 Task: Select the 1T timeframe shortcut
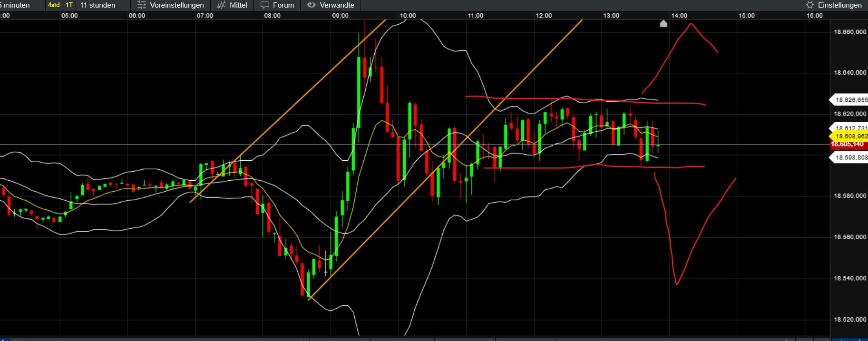[69, 5]
